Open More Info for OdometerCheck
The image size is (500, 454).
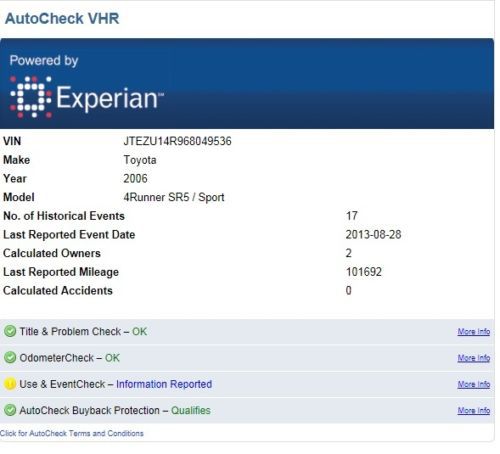pyautogui.click(x=474, y=358)
